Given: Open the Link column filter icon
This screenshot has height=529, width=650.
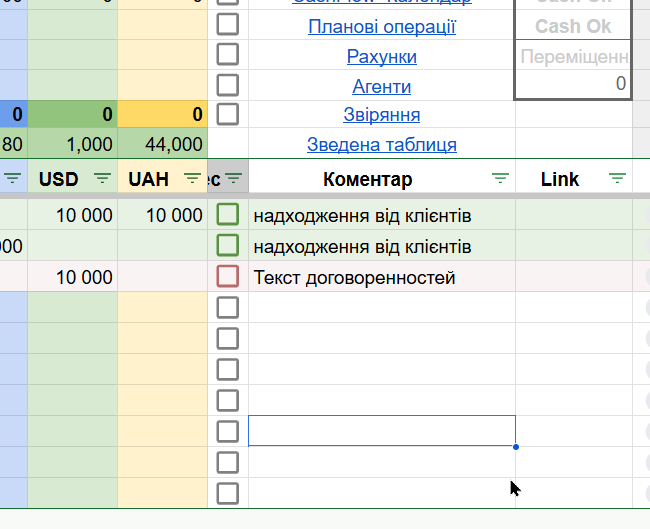Looking at the screenshot, I should pyautogui.click(x=617, y=179).
